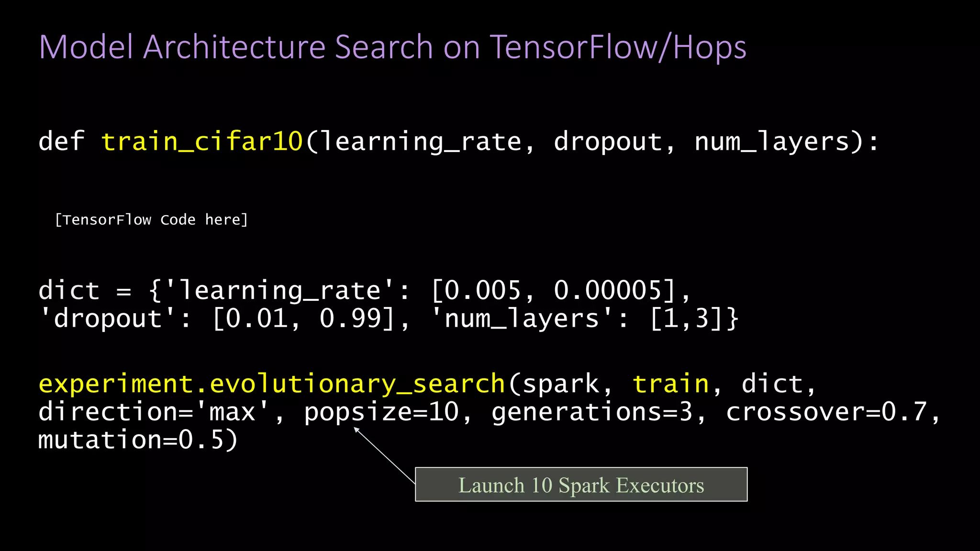Click the 'spark' argument
Image resolution: width=980 pixels, height=551 pixels.
click(x=560, y=385)
